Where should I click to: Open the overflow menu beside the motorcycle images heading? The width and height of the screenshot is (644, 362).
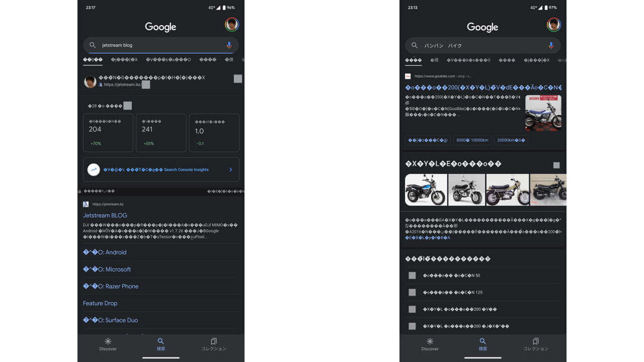click(556, 164)
